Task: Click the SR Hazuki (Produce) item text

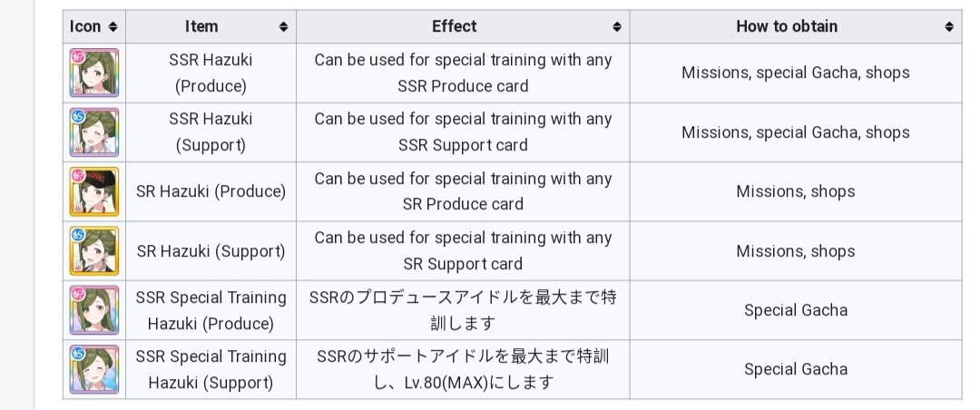Action: (x=211, y=191)
